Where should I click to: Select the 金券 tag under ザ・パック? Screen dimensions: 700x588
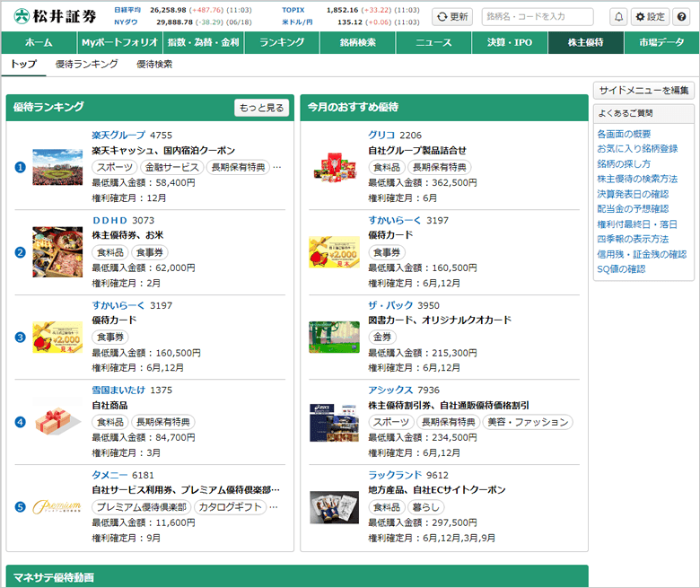click(x=382, y=337)
